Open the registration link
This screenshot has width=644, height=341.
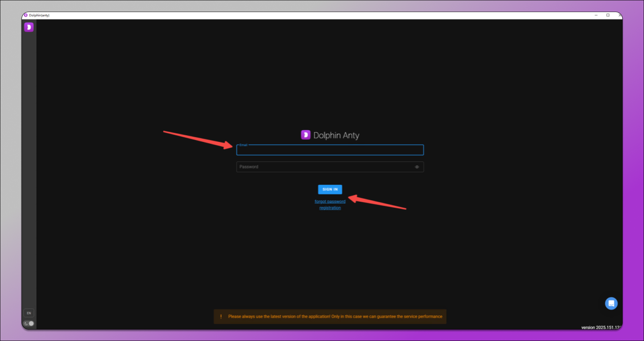[330, 208]
